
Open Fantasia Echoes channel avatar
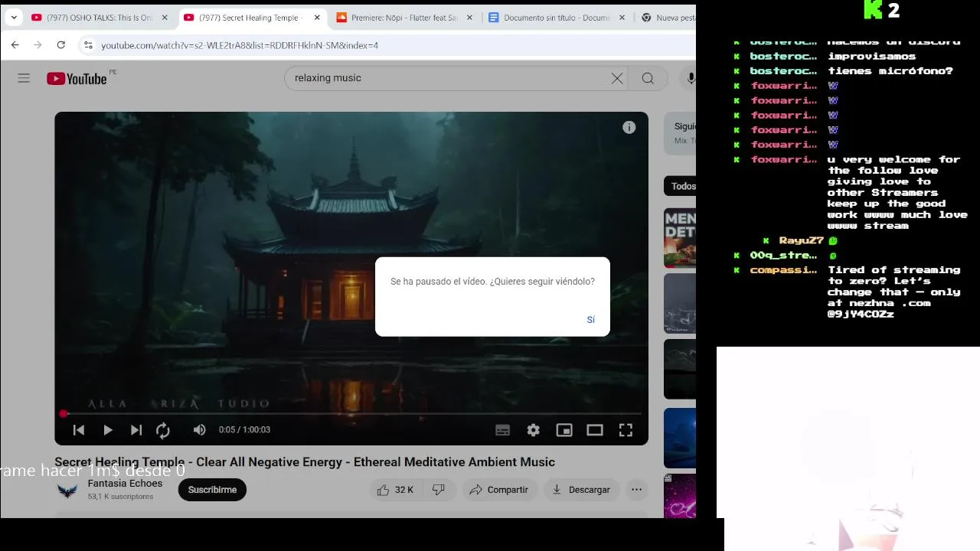tap(67, 490)
